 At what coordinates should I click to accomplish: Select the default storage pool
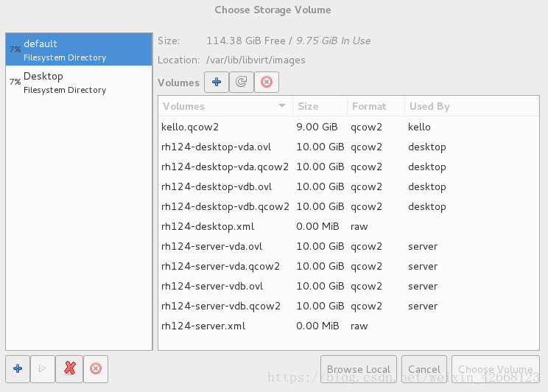pyautogui.click(x=79, y=49)
